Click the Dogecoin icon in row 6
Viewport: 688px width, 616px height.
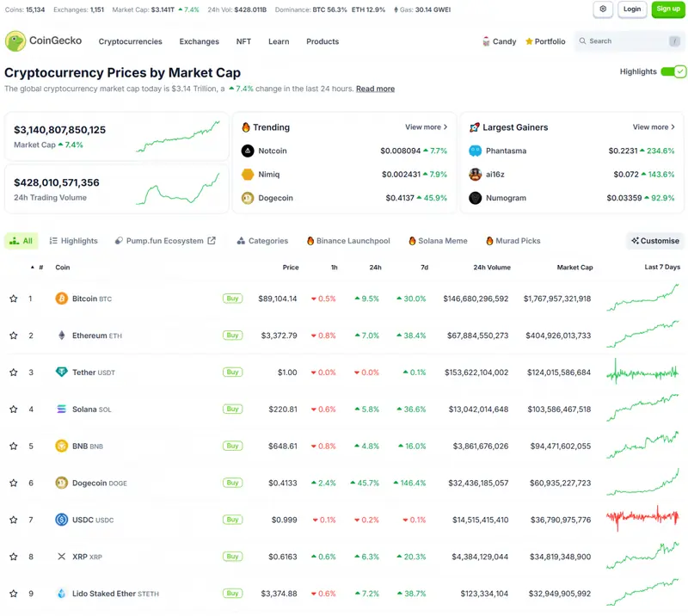(61, 483)
